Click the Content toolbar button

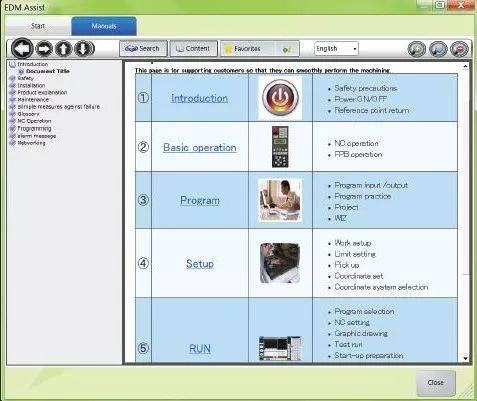click(194, 49)
